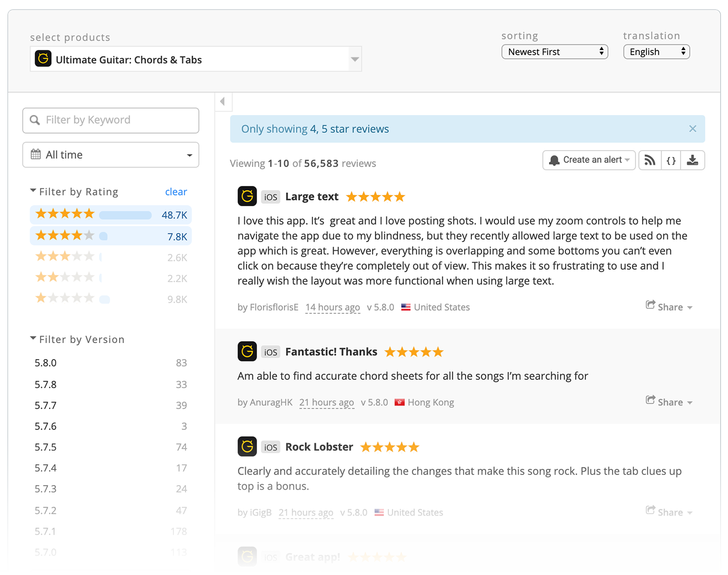The height and width of the screenshot is (575, 728).
Task: Collapse the Filter by Rating section
Action: click(x=33, y=190)
